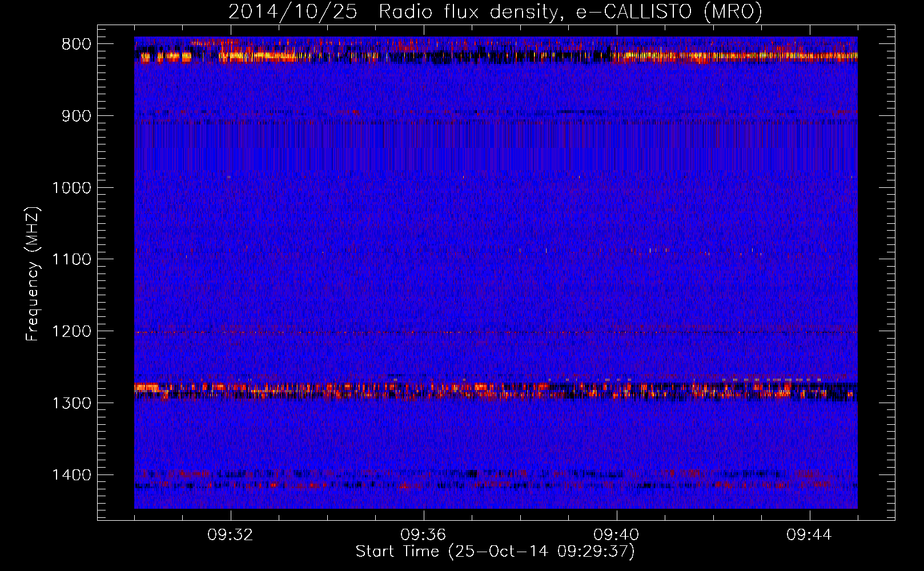Click the 'e-CALLISTO (MRO)' text in title
The width and height of the screenshot is (924, 571).
pos(669,11)
